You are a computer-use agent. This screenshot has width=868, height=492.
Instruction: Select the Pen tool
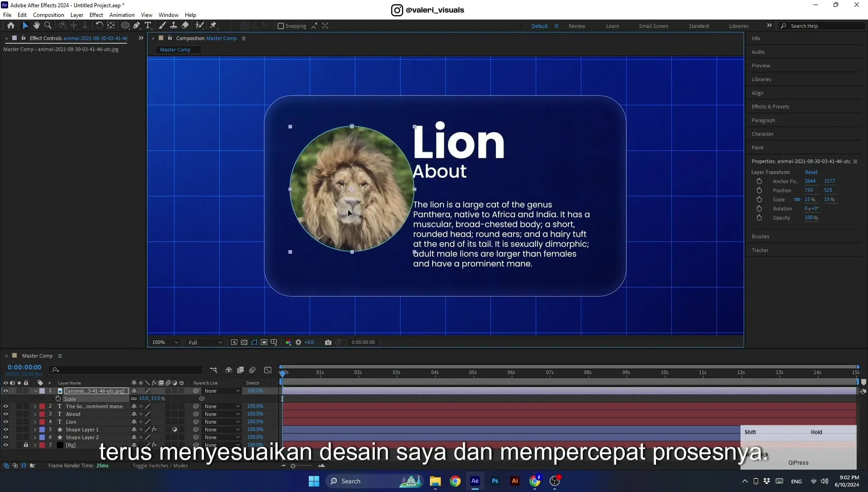pos(137,26)
